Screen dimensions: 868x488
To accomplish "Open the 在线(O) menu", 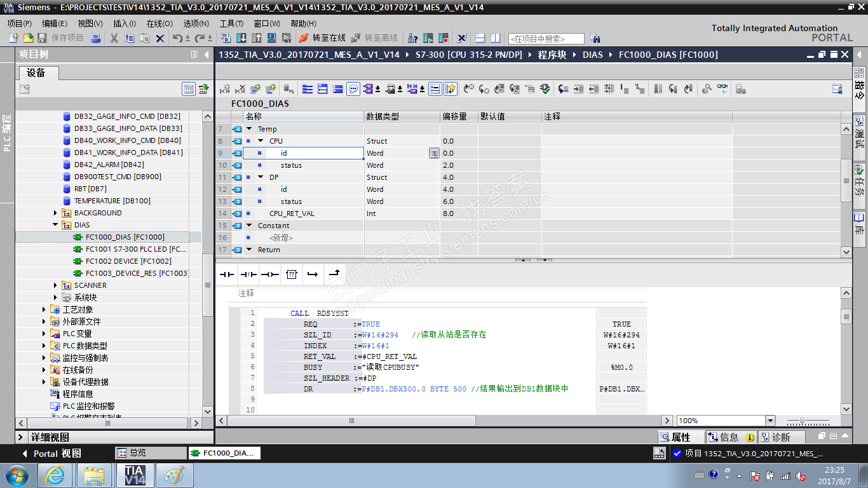I will (159, 24).
